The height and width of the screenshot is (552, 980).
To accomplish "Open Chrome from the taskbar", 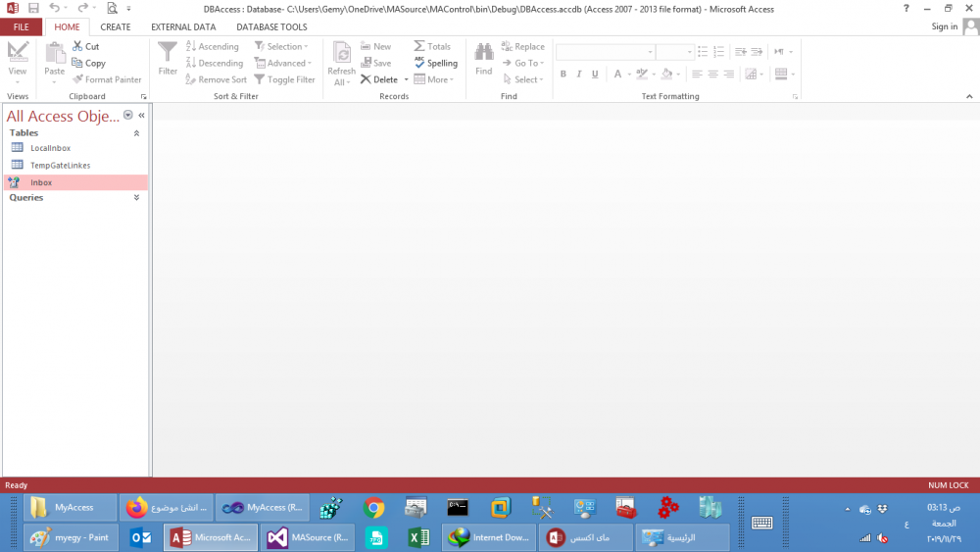I will [373, 508].
